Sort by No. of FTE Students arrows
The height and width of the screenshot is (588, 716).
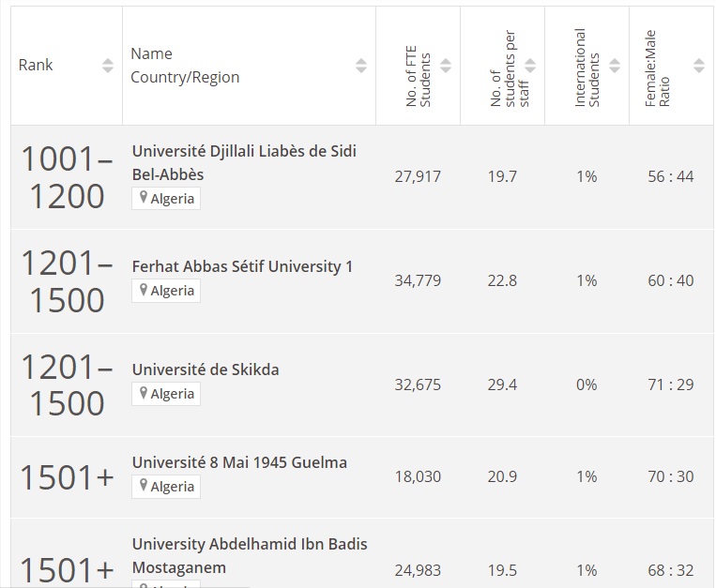click(446, 66)
